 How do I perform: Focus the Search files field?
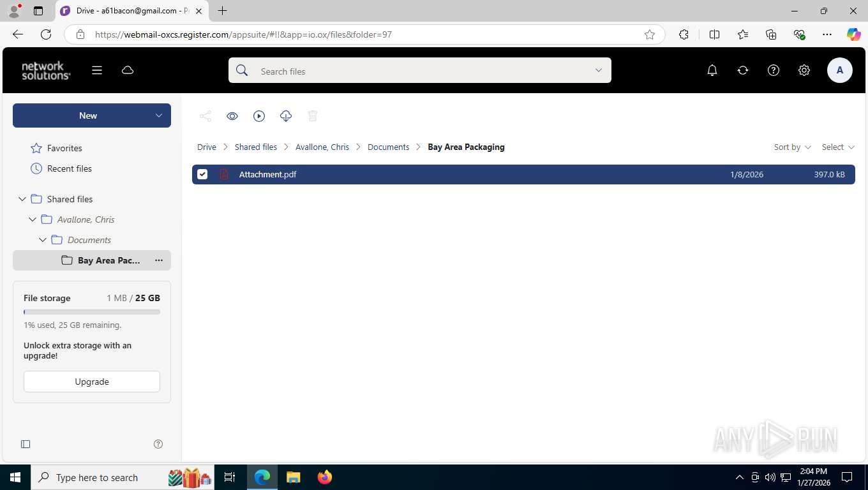pyautogui.click(x=421, y=71)
